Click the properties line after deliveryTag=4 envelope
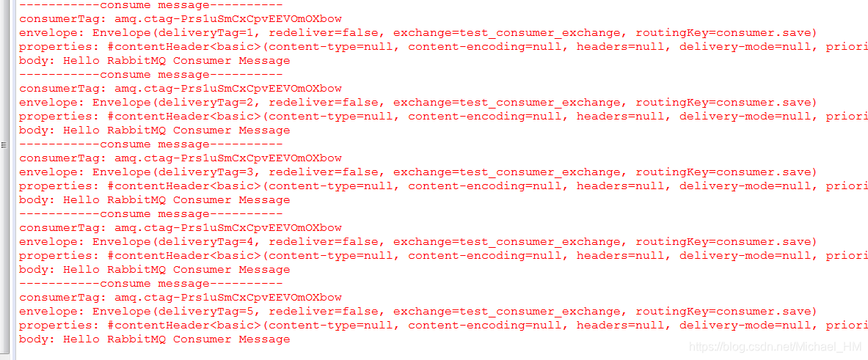 coord(443,256)
